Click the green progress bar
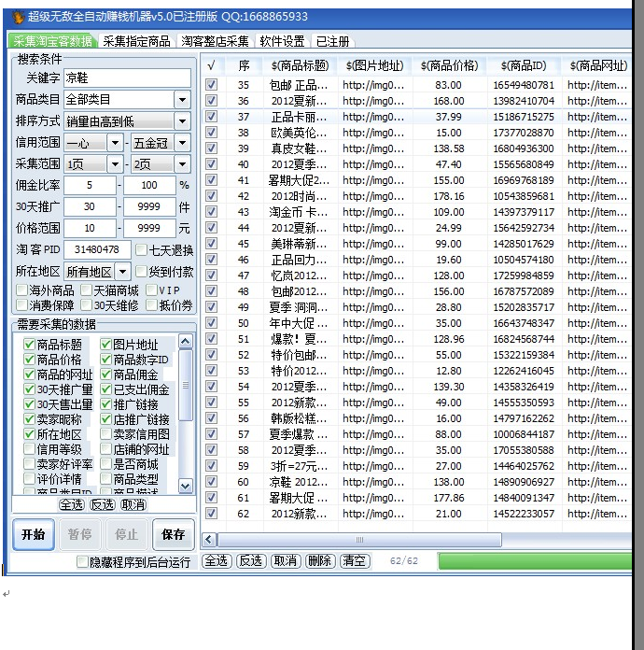 click(535, 561)
